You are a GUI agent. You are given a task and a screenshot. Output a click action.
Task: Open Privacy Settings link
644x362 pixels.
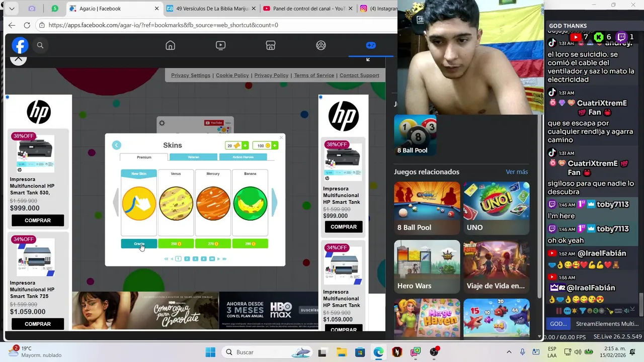pos(191,75)
